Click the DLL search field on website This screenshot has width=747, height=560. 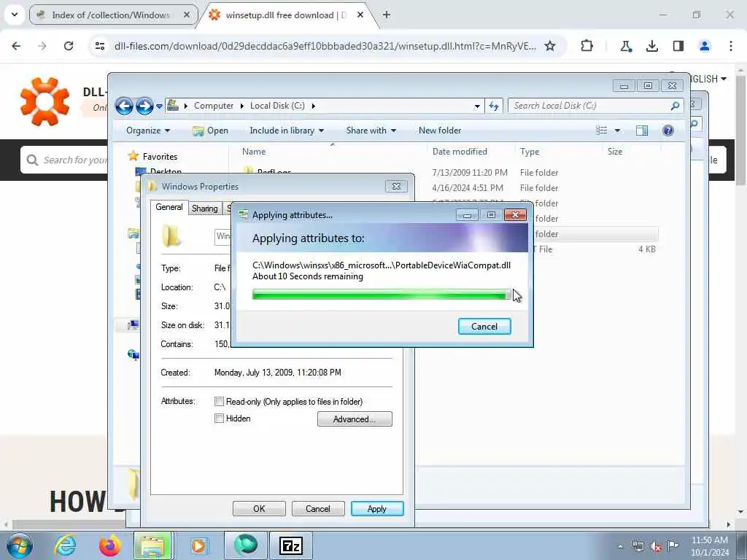[x=65, y=160]
